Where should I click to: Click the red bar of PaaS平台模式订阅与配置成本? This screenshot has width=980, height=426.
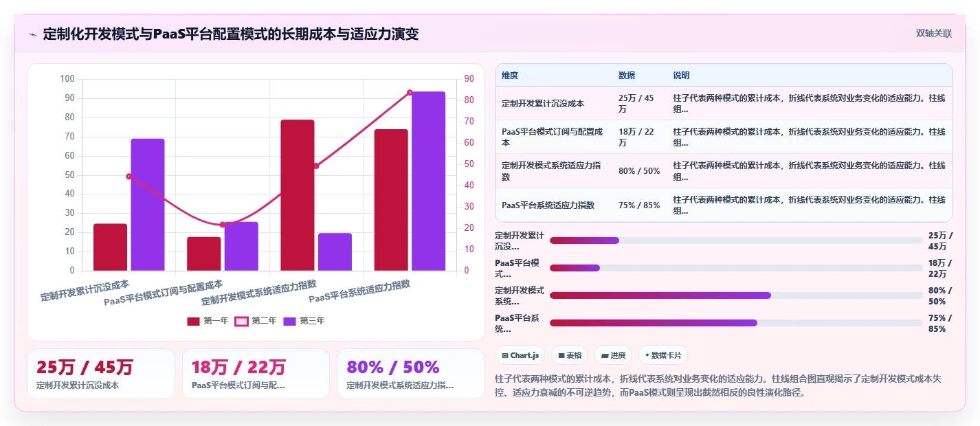pos(204,254)
